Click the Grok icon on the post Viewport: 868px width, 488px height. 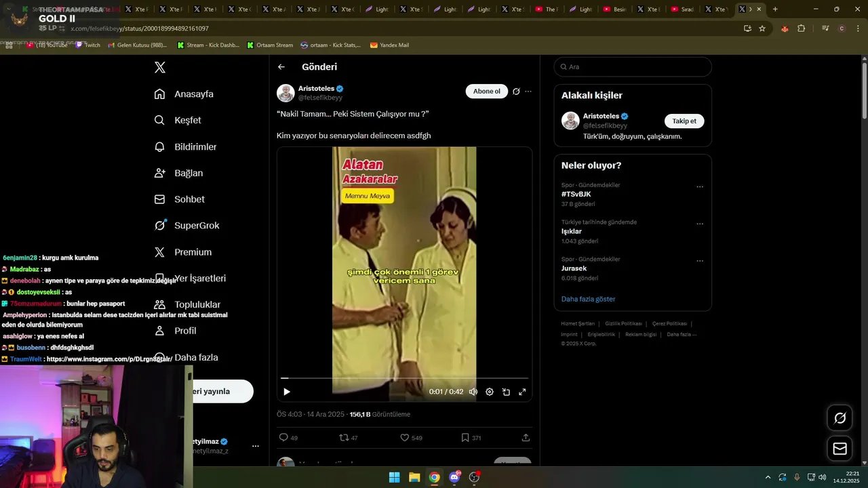point(516,91)
